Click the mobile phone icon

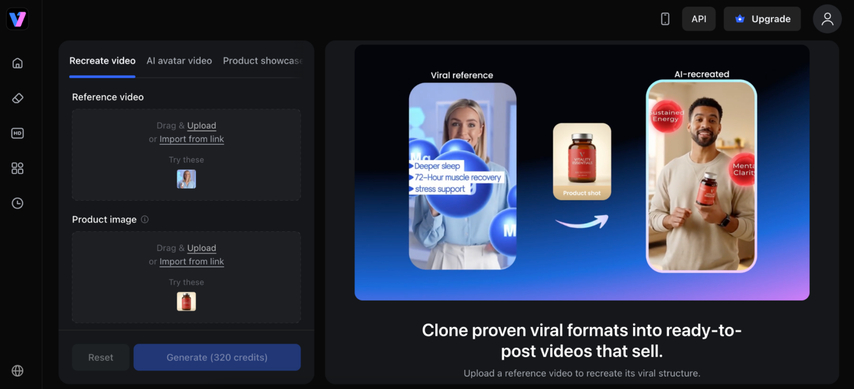[x=665, y=19]
